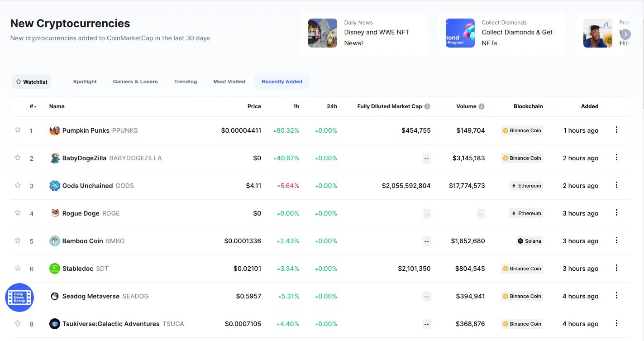Image resolution: width=644 pixels, height=341 pixels.
Task: Open the Disney and WWE NFT News card
Action: [364, 34]
